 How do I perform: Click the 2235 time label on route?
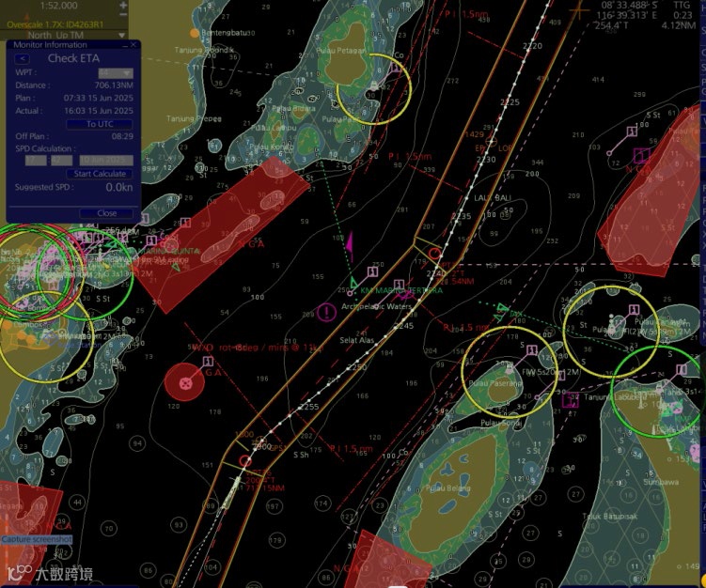(x=462, y=216)
